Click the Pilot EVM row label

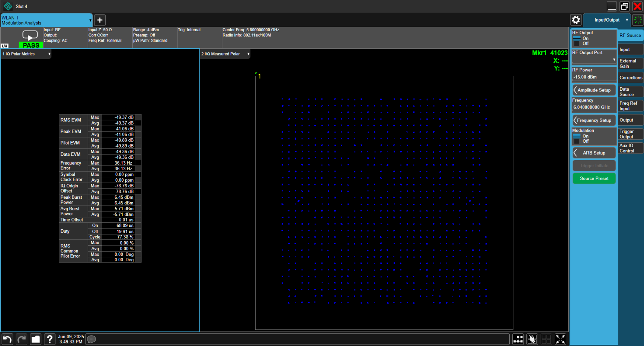point(73,143)
